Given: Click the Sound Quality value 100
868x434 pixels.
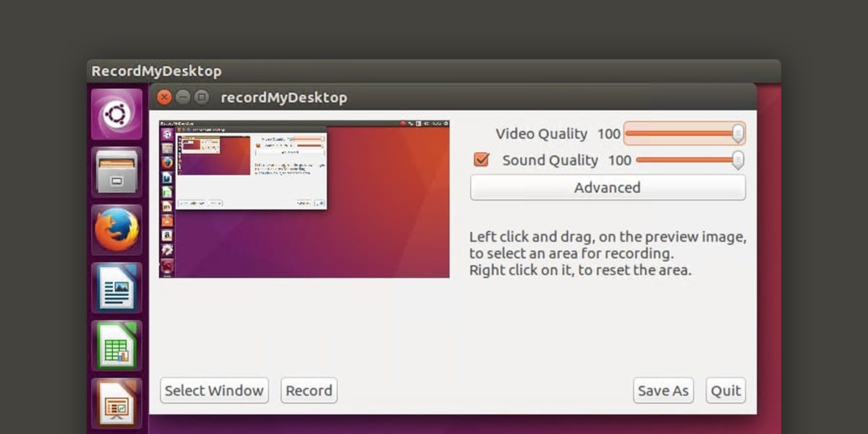Looking at the screenshot, I should click(620, 161).
